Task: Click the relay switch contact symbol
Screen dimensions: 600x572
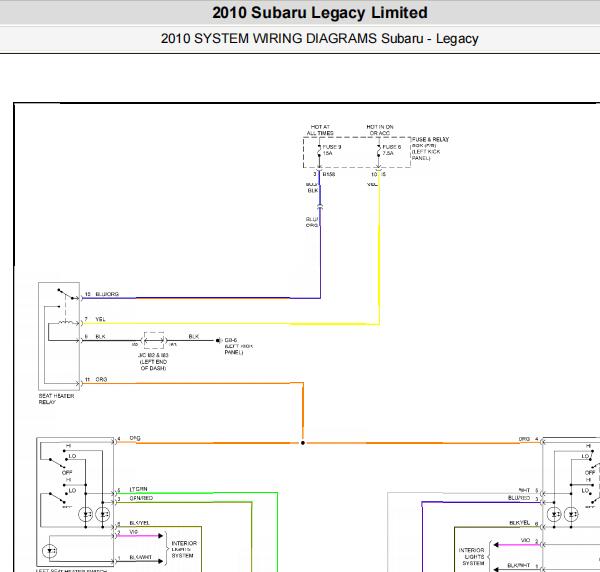Action: pos(67,294)
